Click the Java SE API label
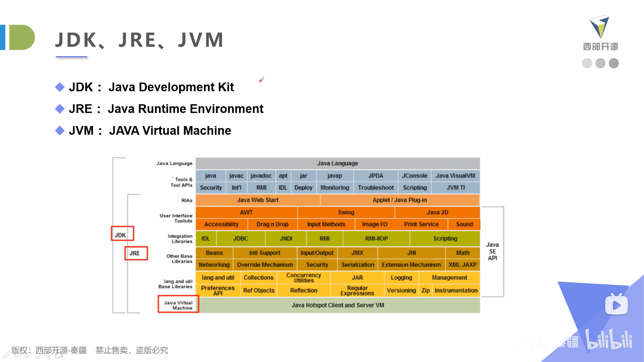This screenshot has width=644, height=362. 492,251
